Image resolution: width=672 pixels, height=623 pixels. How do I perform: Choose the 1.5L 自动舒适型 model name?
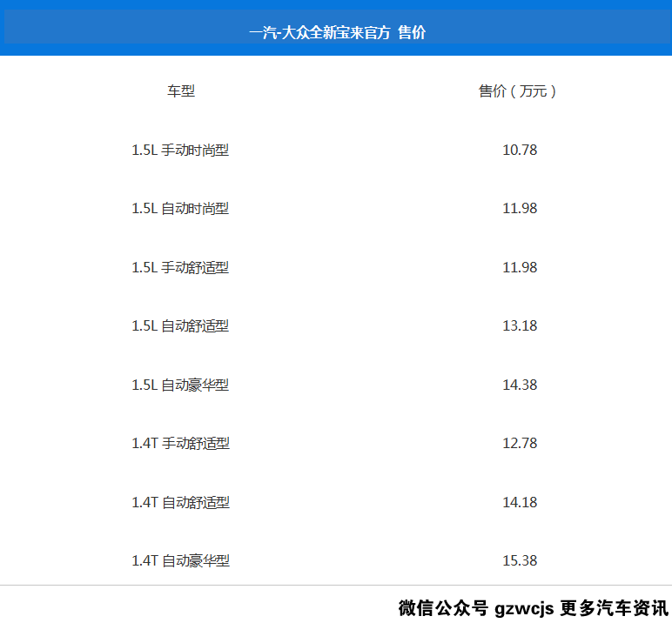point(180,326)
